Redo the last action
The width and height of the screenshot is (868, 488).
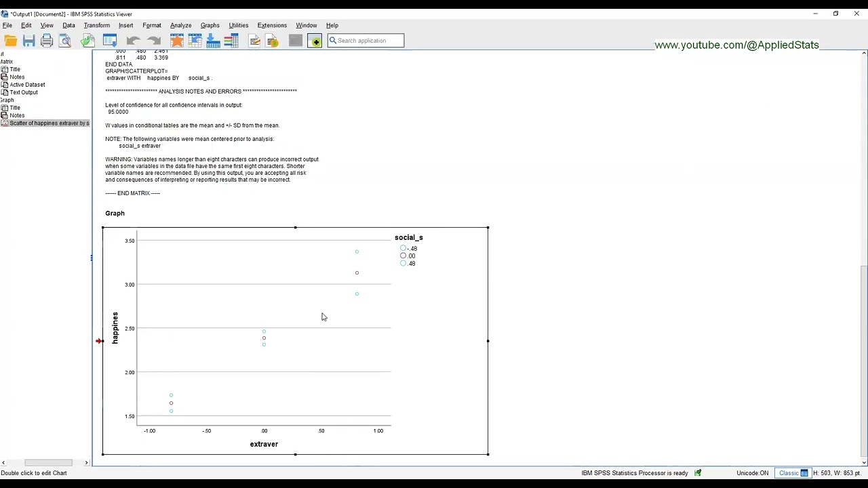click(154, 41)
